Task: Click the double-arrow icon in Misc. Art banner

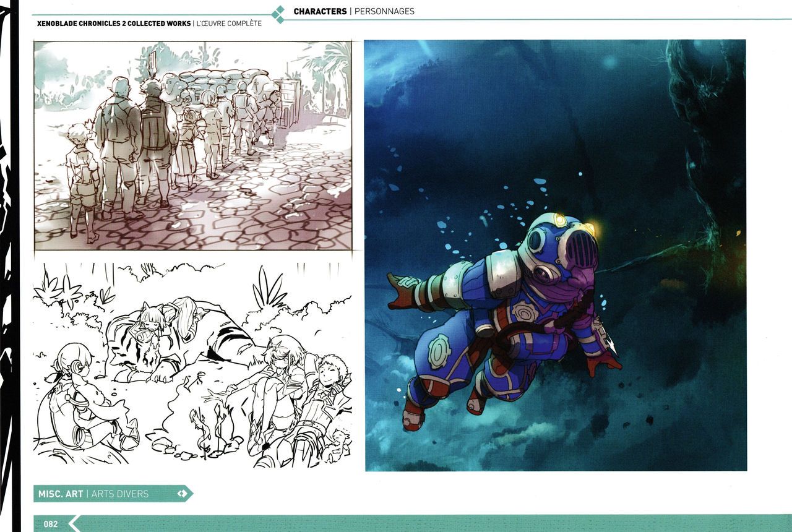Action: [181, 494]
